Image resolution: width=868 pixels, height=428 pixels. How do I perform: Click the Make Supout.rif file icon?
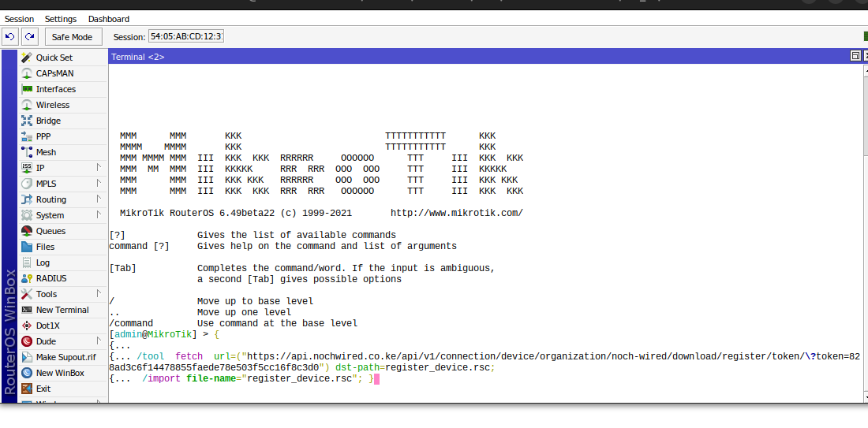tap(27, 357)
